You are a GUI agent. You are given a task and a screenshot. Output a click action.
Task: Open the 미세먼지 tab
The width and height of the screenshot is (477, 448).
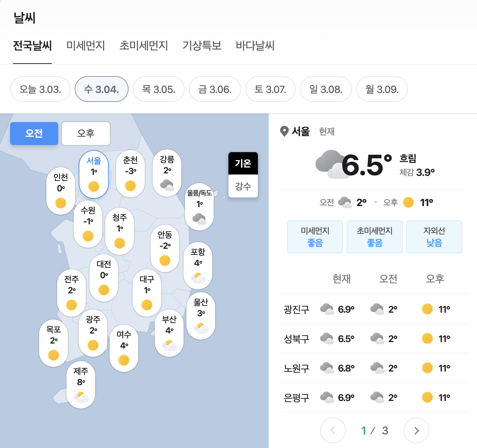85,46
